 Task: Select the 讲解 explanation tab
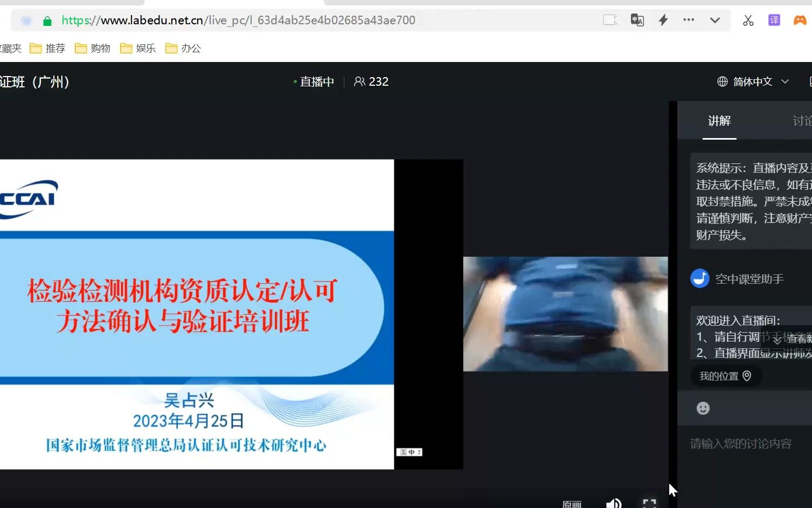(719, 121)
